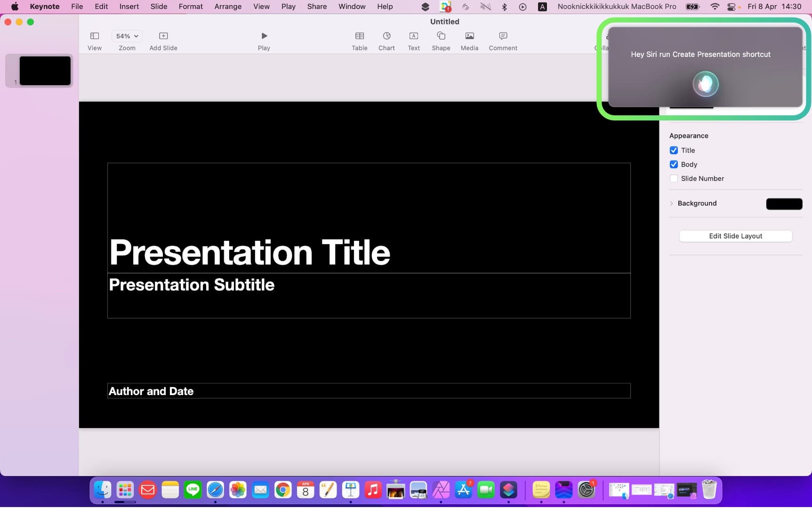Insert a Text box from toolbar

(x=413, y=36)
